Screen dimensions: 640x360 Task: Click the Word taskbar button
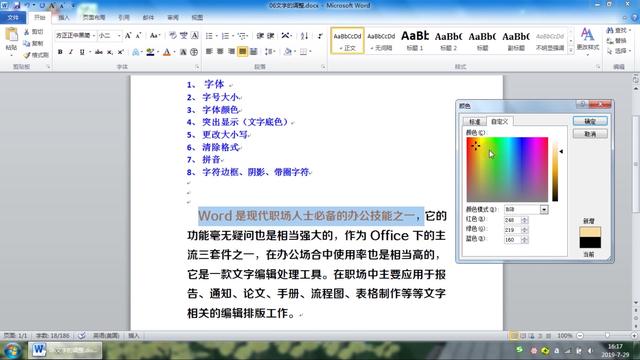tap(64, 350)
